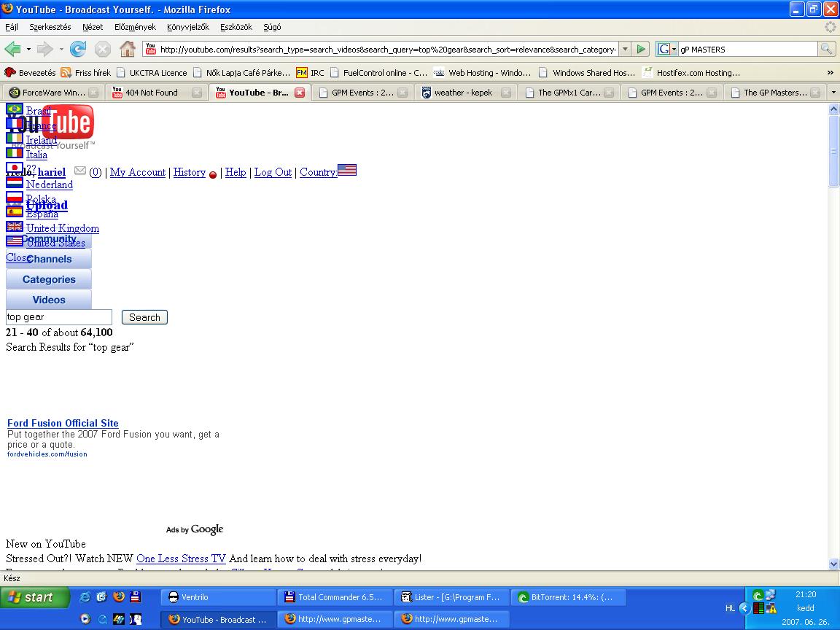This screenshot has height=630, width=840.
Task: Click the Search button
Action: 144,317
